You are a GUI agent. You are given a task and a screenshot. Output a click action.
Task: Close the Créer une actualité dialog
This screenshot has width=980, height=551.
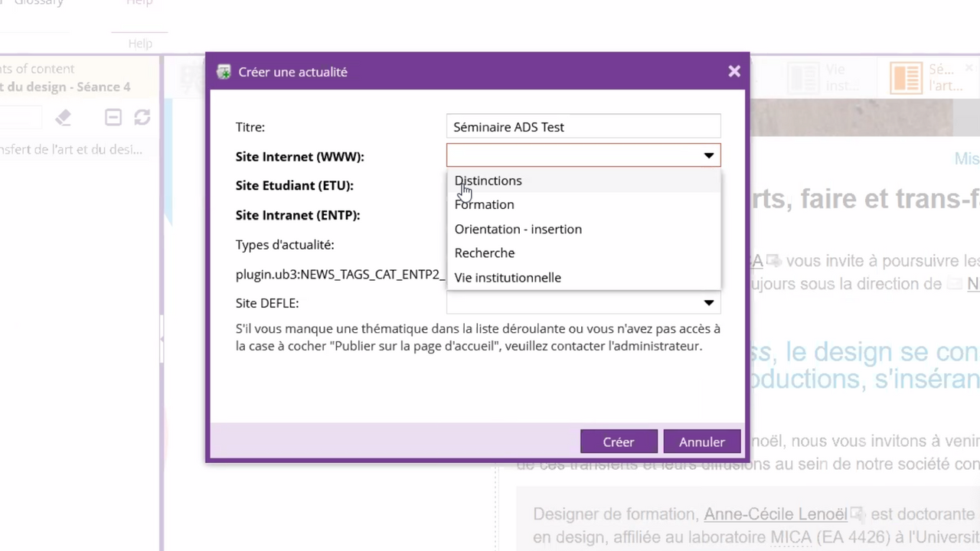pyautogui.click(x=734, y=71)
